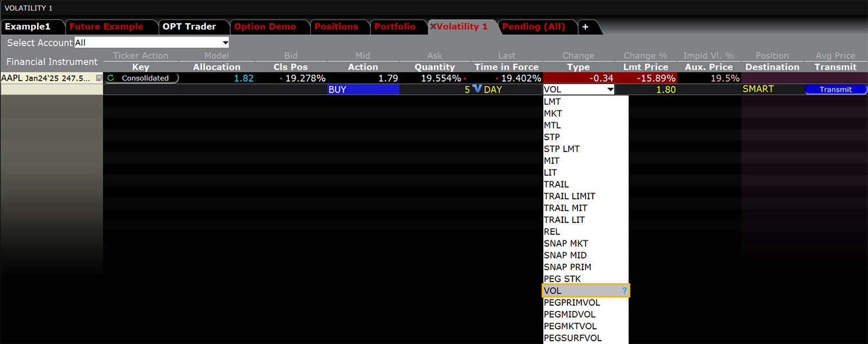Switch to the OPT Trader tab

[x=189, y=26]
